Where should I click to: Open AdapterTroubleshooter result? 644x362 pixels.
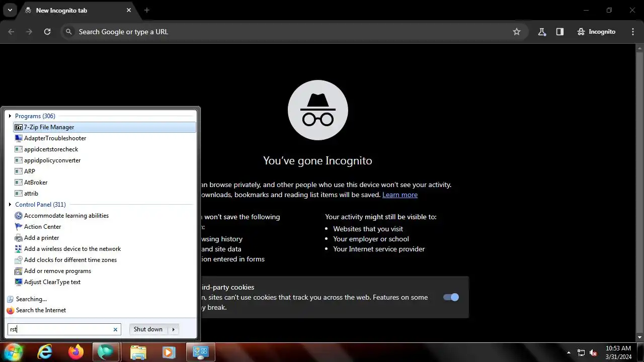(104, 138)
